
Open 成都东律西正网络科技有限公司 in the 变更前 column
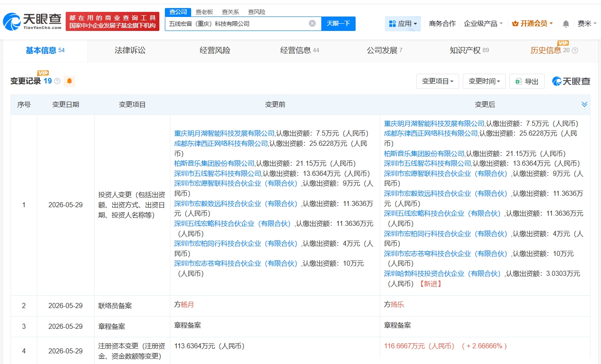(221, 144)
